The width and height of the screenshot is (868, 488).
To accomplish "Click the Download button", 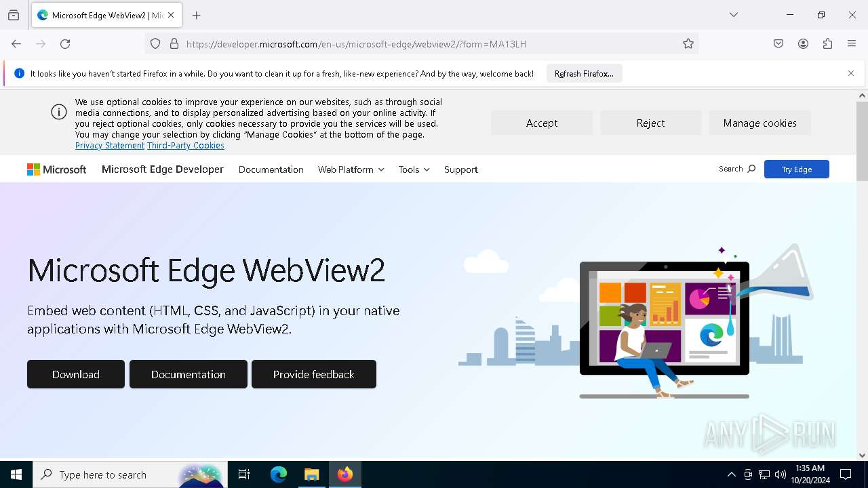I will point(76,374).
